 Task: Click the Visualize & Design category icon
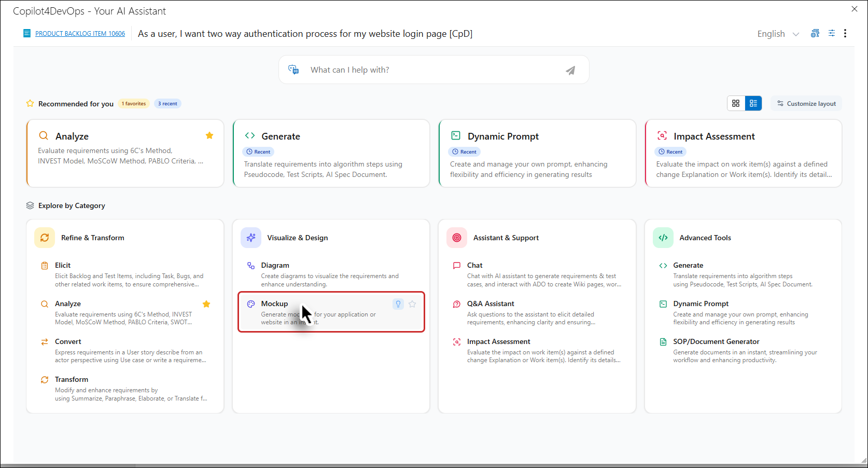pyautogui.click(x=251, y=238)
